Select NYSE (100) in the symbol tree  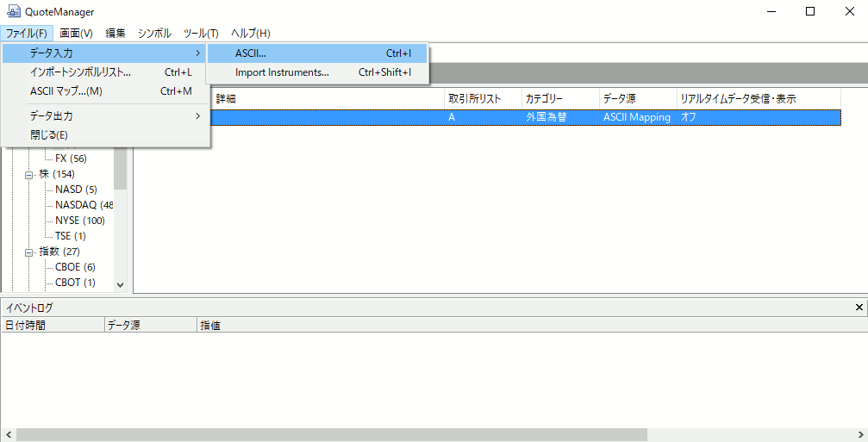coord(79,221)
